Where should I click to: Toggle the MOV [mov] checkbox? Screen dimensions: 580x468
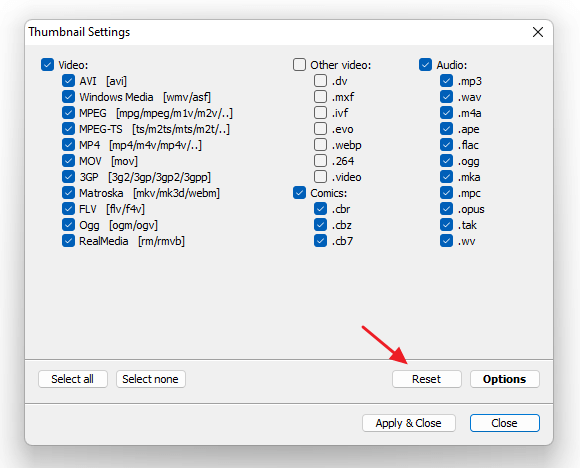point(68,161)
